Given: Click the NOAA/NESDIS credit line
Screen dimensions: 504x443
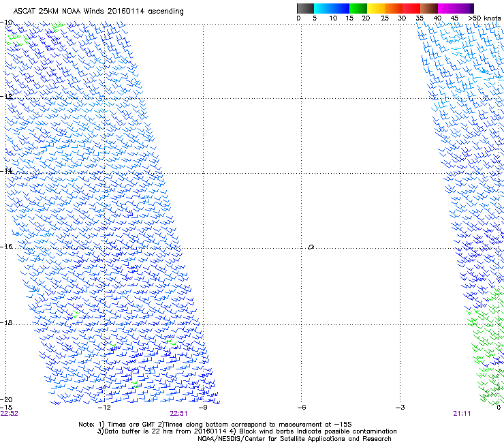Looking at the screenshot, I should (x=294, y=438).
